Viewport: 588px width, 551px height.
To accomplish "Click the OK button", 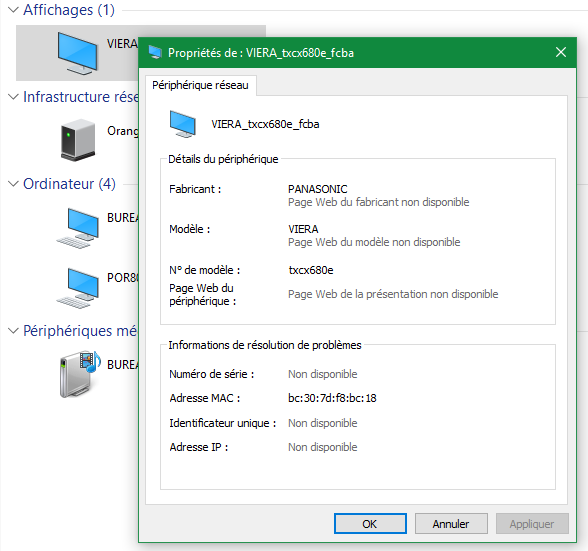I will point(370,524).
